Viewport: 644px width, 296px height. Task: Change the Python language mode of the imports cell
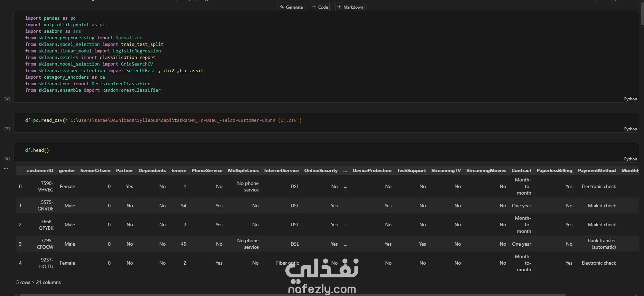(631, 99)
